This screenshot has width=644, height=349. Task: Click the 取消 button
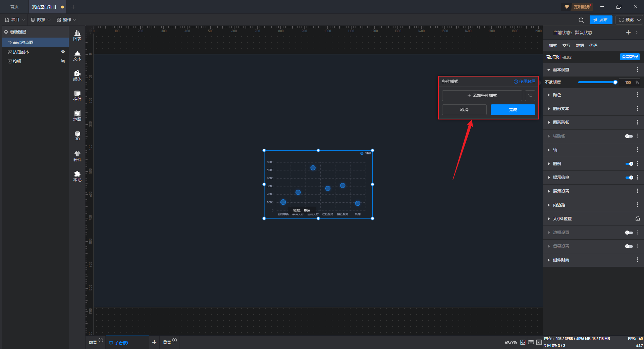[464, 110]
